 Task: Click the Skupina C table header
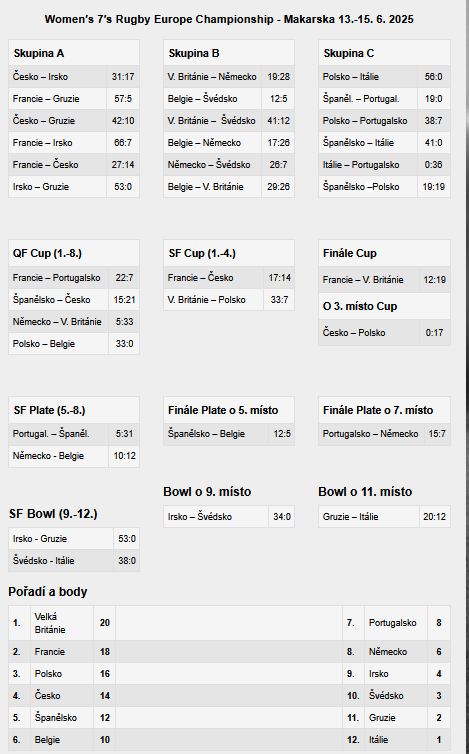tap(384, 53)
